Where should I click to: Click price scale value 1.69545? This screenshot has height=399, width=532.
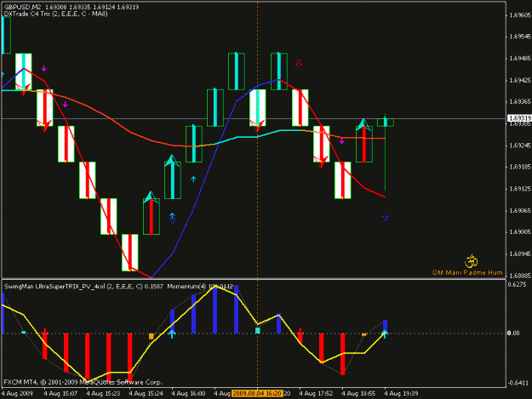(520, 37)
